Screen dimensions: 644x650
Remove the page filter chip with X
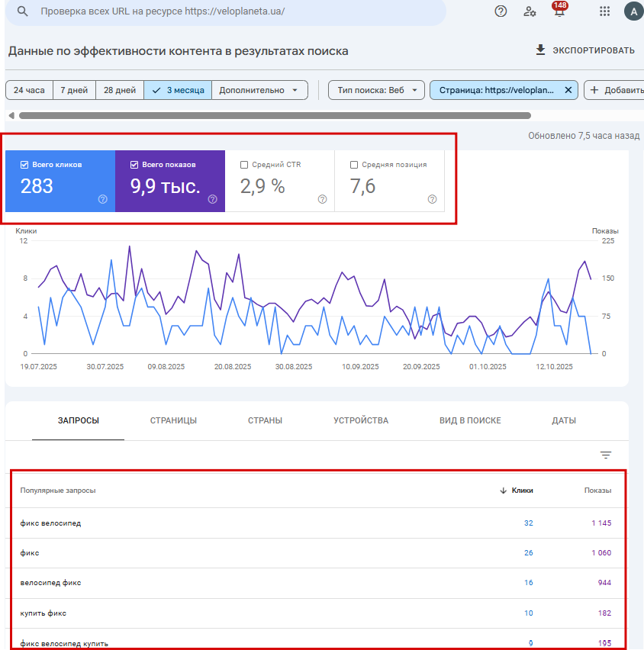pyautogui.click(x=568, y=90)
